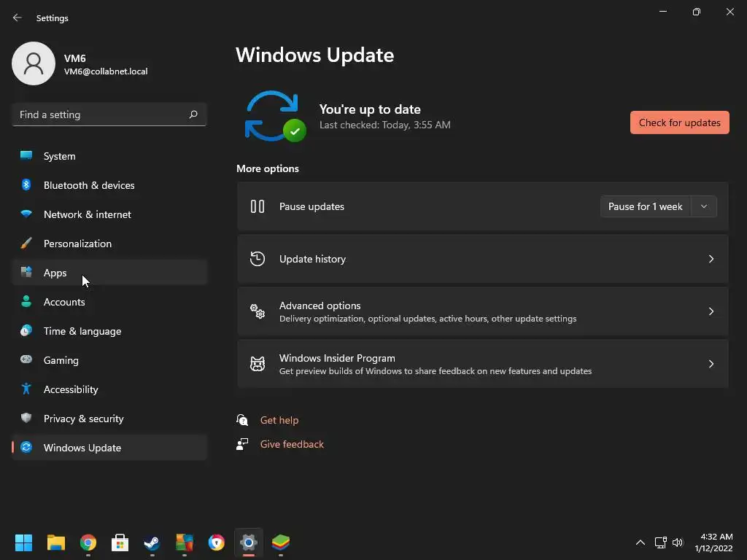Screen dimensions: 747x560
Task: Click the volume speaker tray icon
Action: 678,542
